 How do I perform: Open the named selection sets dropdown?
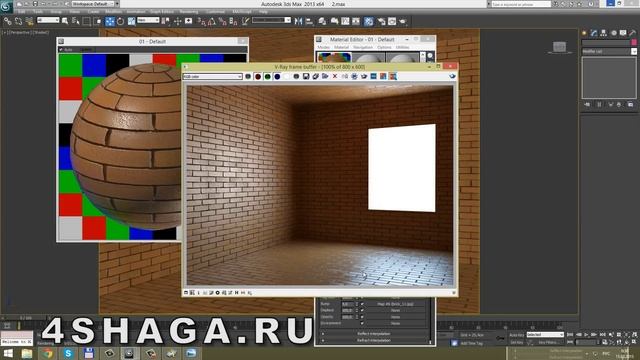[271, 20]
